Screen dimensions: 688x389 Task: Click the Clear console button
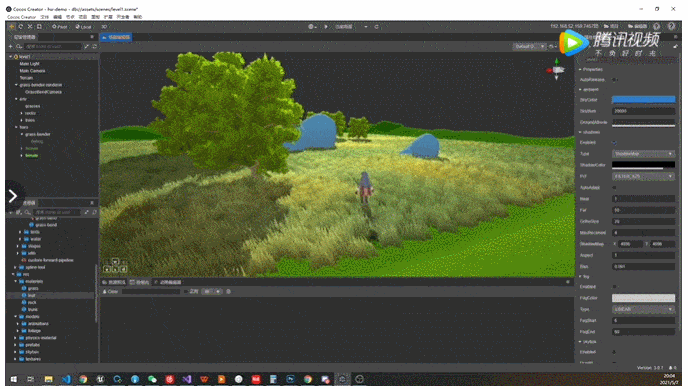[111, 292]
